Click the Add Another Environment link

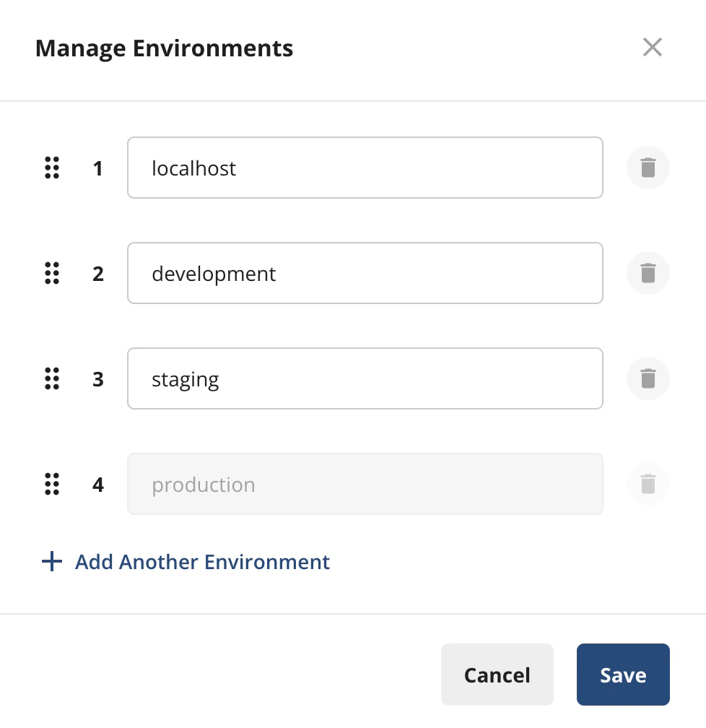(202, 562)
